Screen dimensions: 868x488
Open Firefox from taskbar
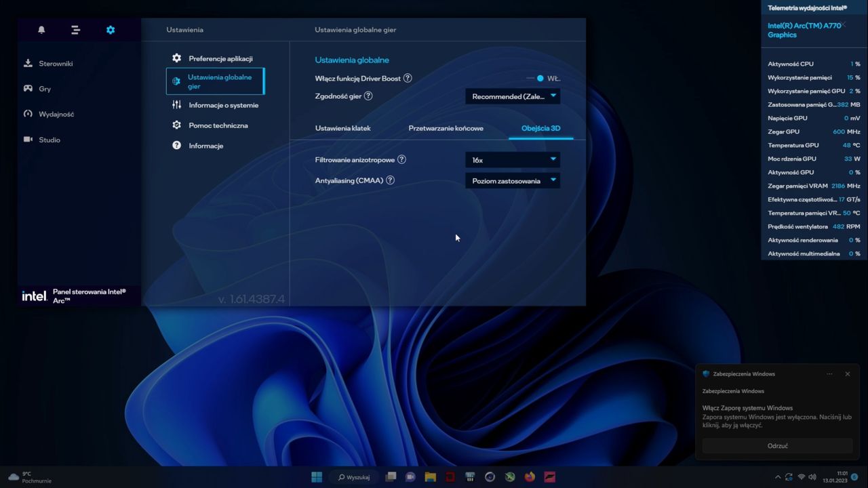(x=530, y=477)
